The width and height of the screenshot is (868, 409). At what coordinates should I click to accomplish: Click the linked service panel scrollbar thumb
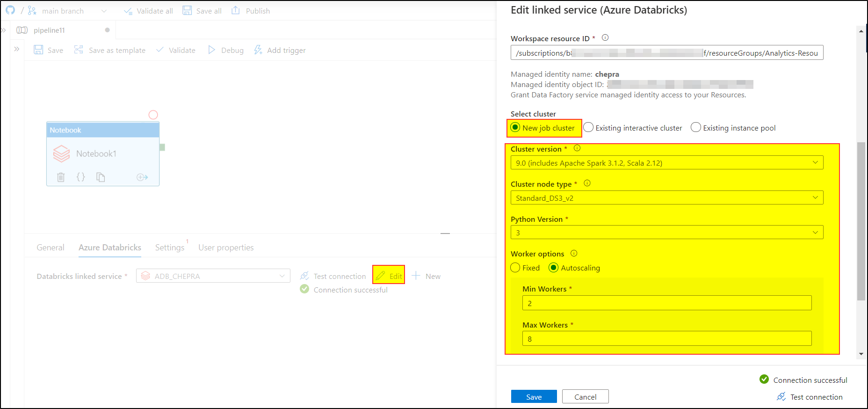(x=861, y=221)
